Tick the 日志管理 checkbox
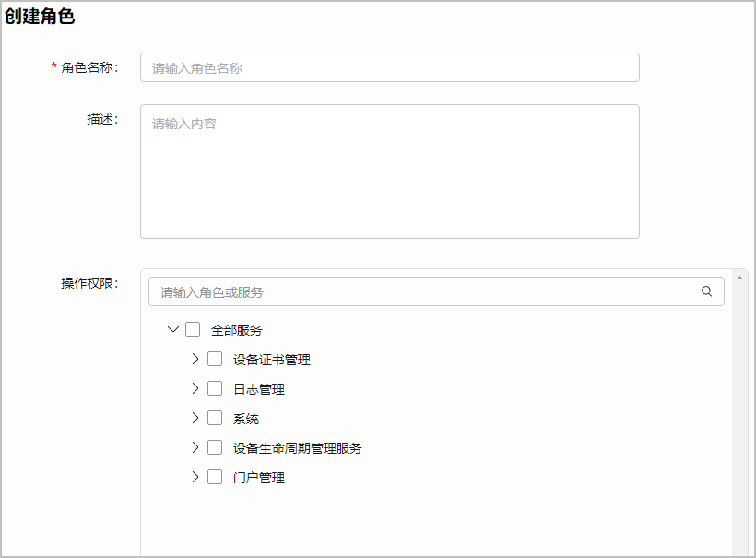 (x=215, y=388)
